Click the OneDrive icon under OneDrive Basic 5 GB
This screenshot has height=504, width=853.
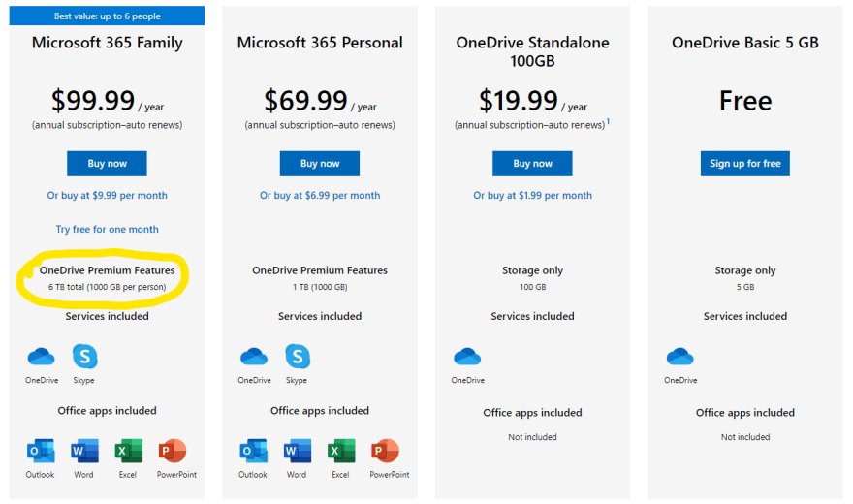coord(680,357)
